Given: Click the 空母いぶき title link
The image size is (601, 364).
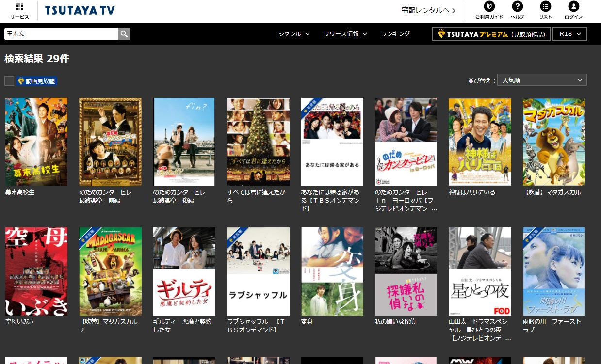Looking at the screenshot, I should pos(20,322).
